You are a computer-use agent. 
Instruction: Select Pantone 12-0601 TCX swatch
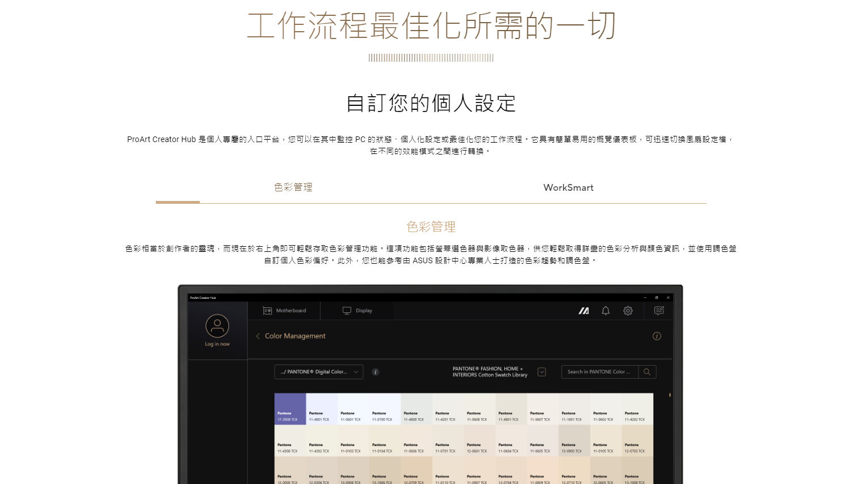click(x=480, y=441)
